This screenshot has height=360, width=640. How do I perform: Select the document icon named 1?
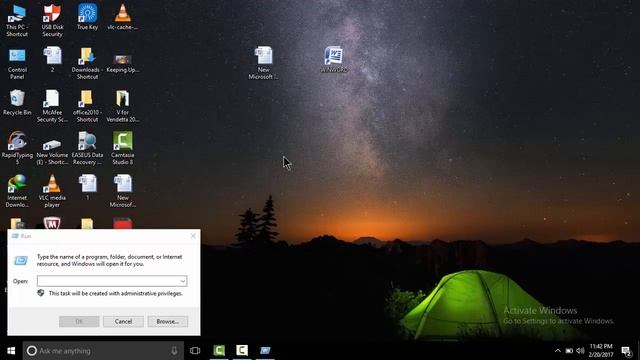pyautogui.click(x=87, y=188)
